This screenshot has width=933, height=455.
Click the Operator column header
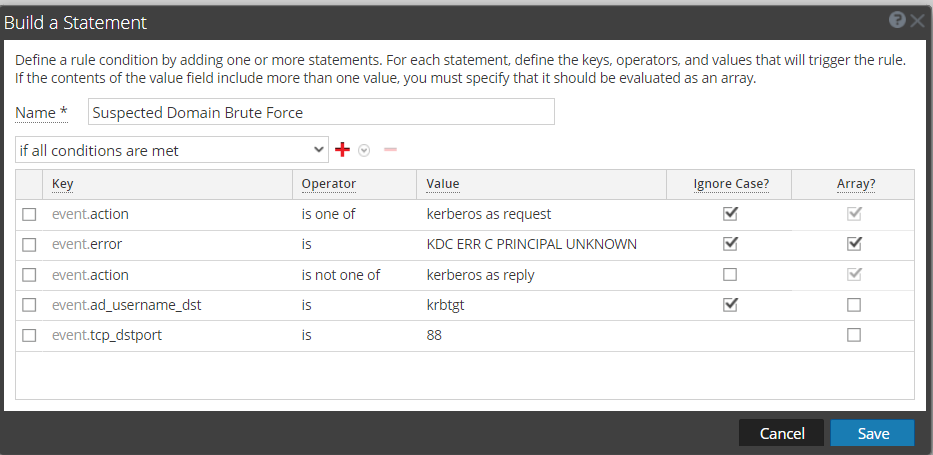pos(328,184)
